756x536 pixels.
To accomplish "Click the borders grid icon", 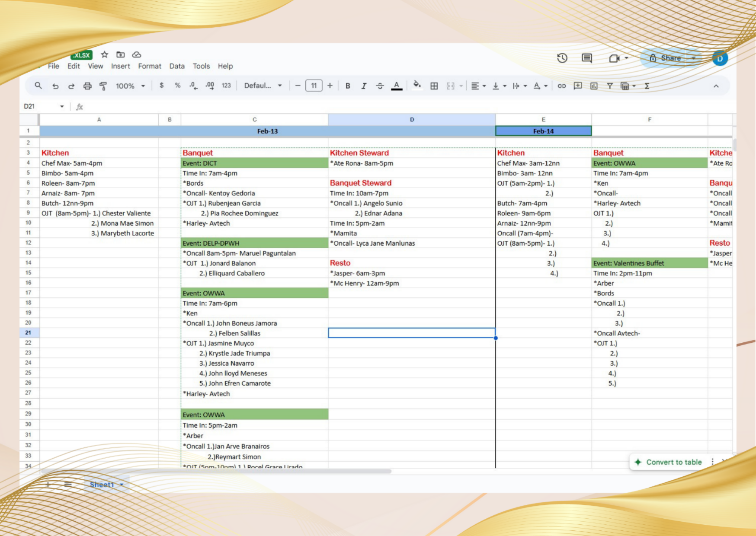I will click(434, 86).
